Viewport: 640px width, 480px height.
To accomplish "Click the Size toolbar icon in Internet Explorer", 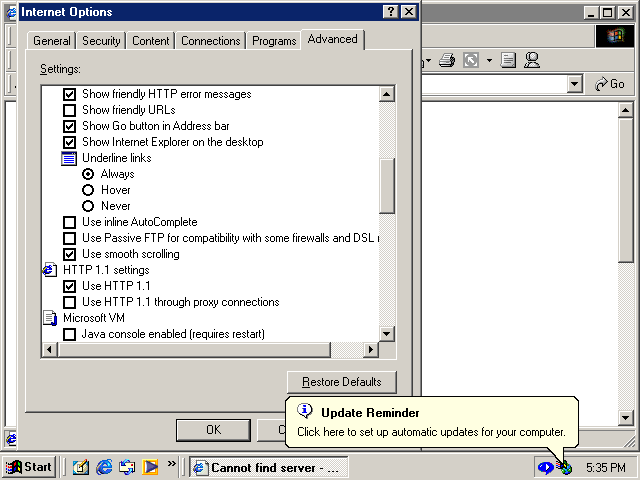I will tap(471, 61).
